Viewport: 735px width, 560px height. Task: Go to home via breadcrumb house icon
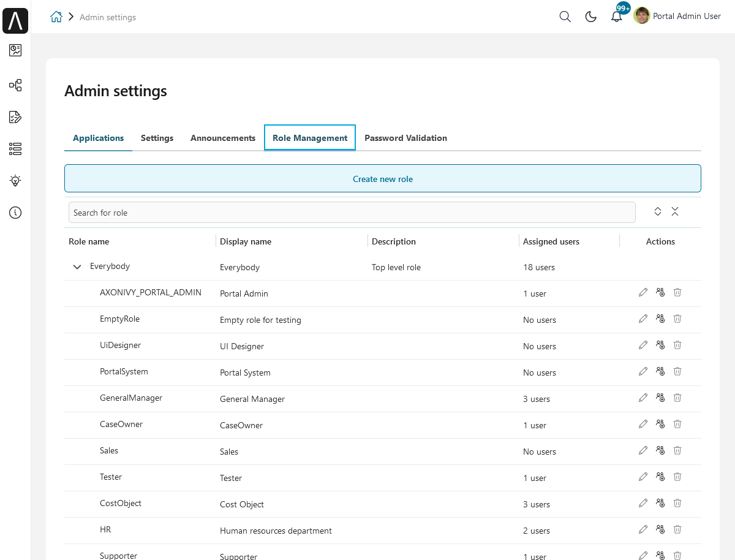(56, 17)
